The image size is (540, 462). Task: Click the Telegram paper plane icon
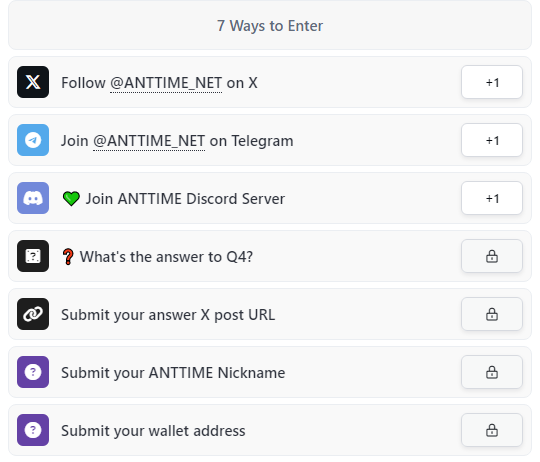tap(33, 140)
